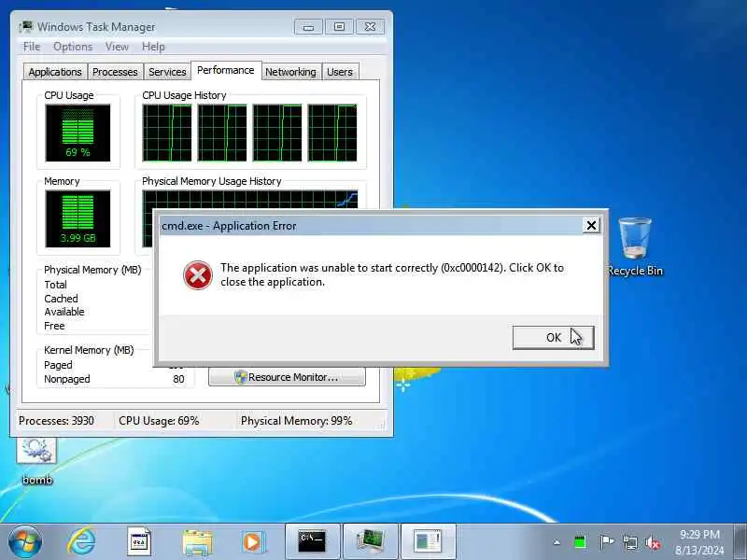Screen dimensions: 747x560
Task: Maximize the Windows Task Manager window
Action: pos(339,27)
